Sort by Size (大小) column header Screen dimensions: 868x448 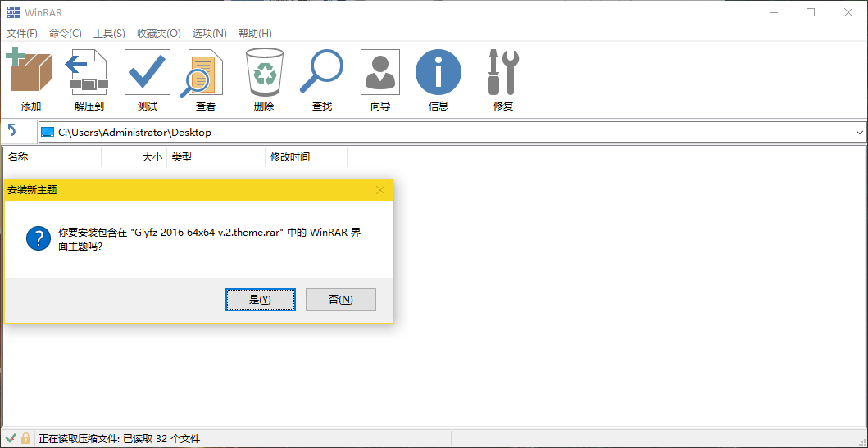tap(134, 157)
